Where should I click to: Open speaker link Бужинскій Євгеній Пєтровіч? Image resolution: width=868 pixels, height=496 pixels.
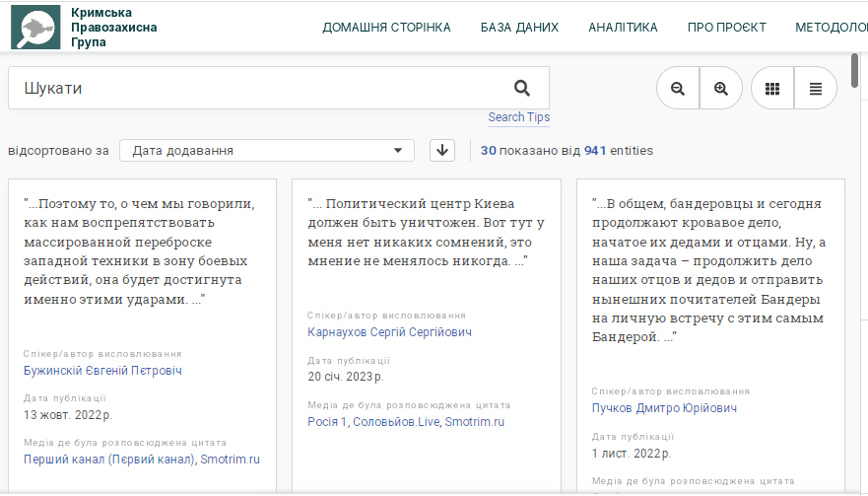coord(102,371)
